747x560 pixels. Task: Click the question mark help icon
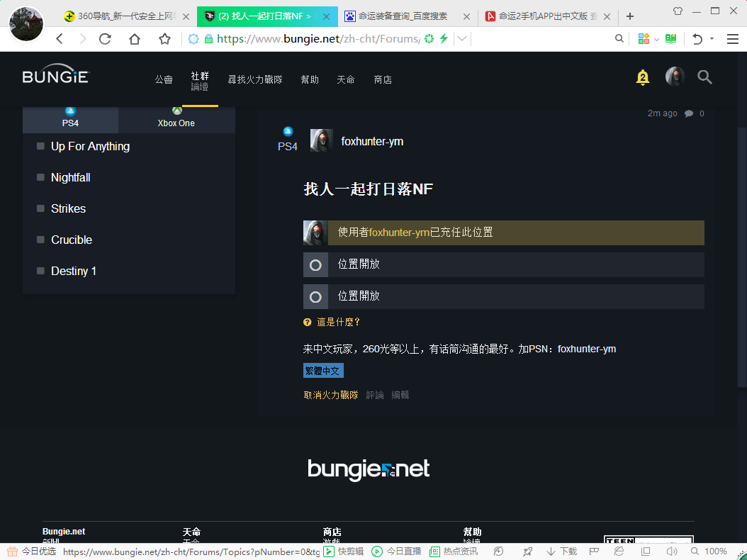click(x=308, y=323)
